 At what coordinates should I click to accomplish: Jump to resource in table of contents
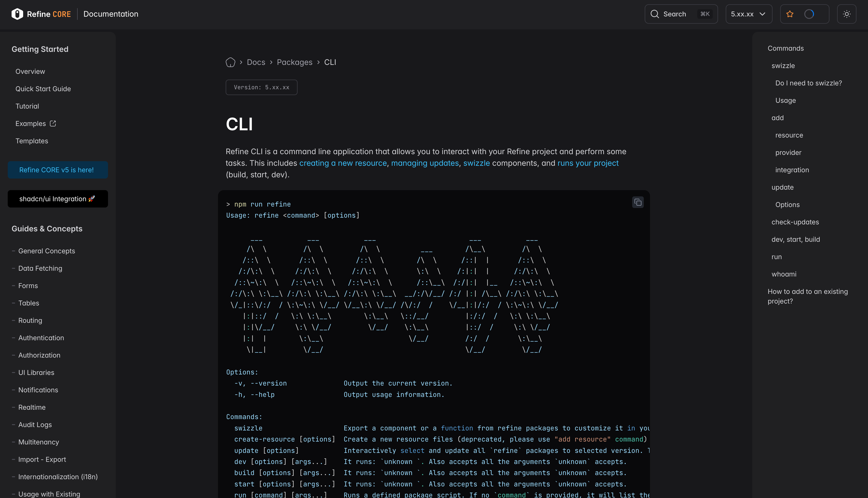point(789,135)
